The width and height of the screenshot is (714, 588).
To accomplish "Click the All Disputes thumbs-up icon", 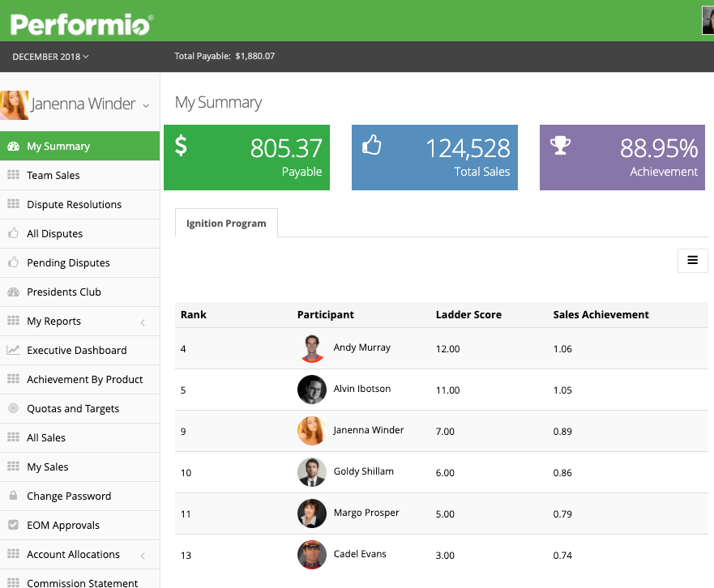I will point(13,233).
